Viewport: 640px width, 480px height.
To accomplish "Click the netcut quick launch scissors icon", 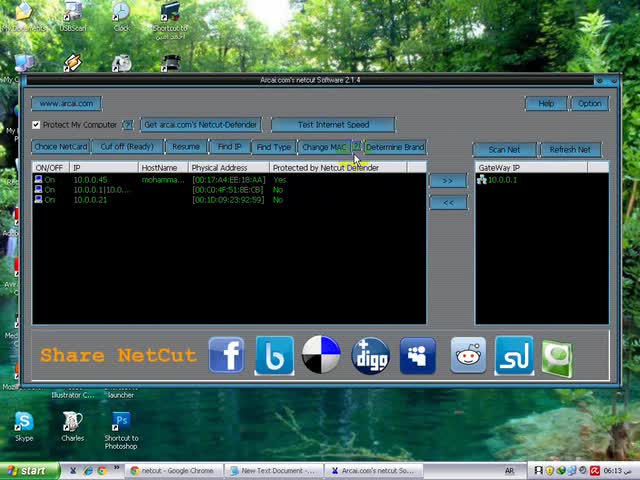I will (73, 471).
